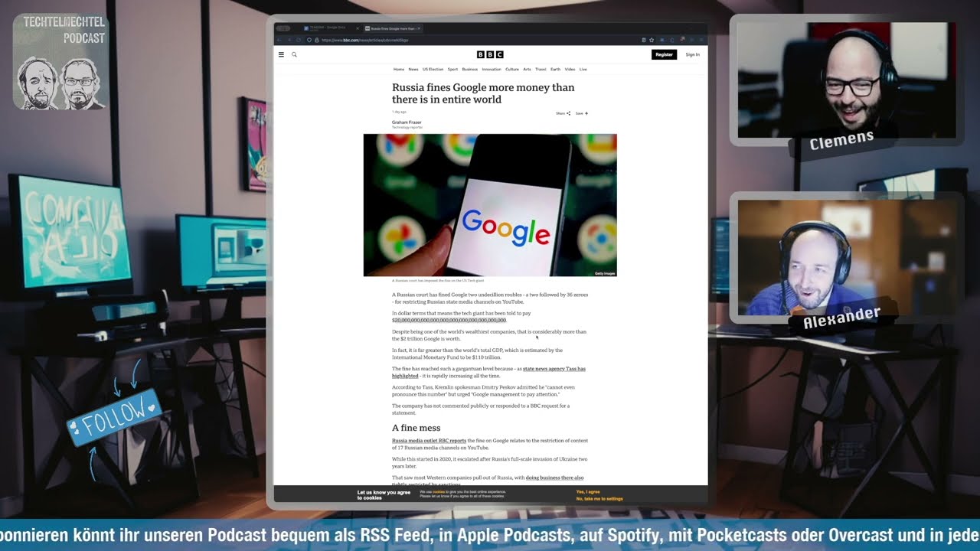Click the Sign In link
The width and height of the screenshot is (980, 551).
(x=693, y=54)
